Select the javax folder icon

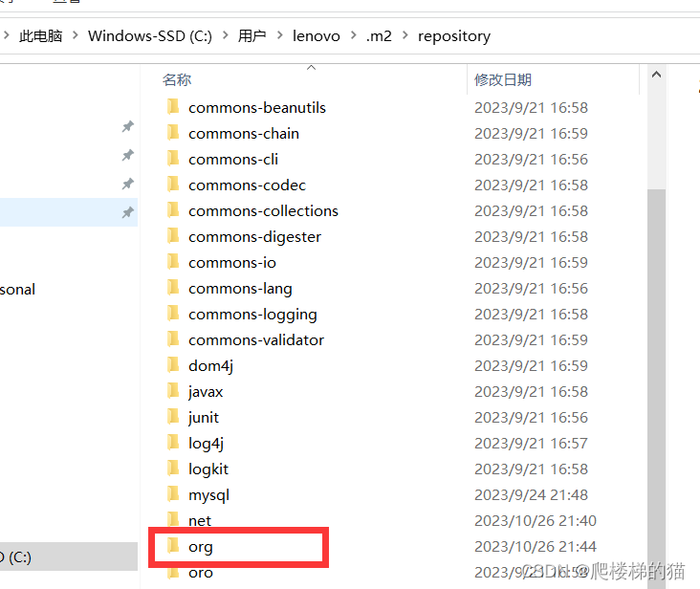click(173, 392)
